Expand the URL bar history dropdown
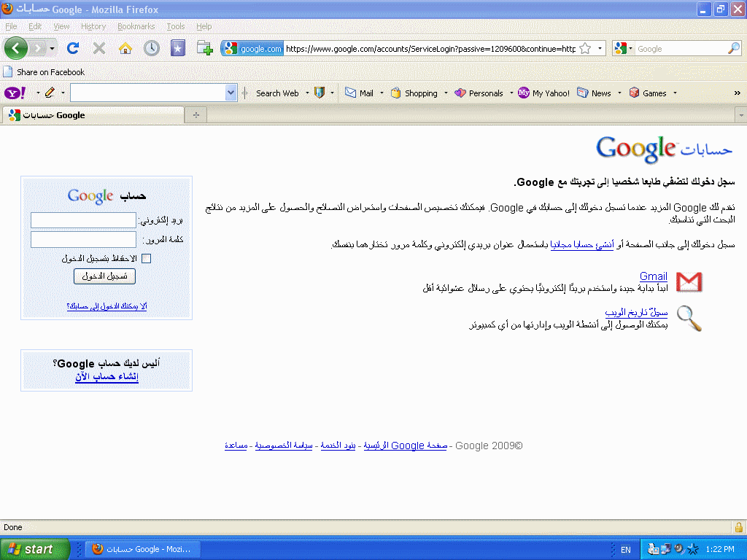Screen dimensions: 747x560 click(600, 49)
